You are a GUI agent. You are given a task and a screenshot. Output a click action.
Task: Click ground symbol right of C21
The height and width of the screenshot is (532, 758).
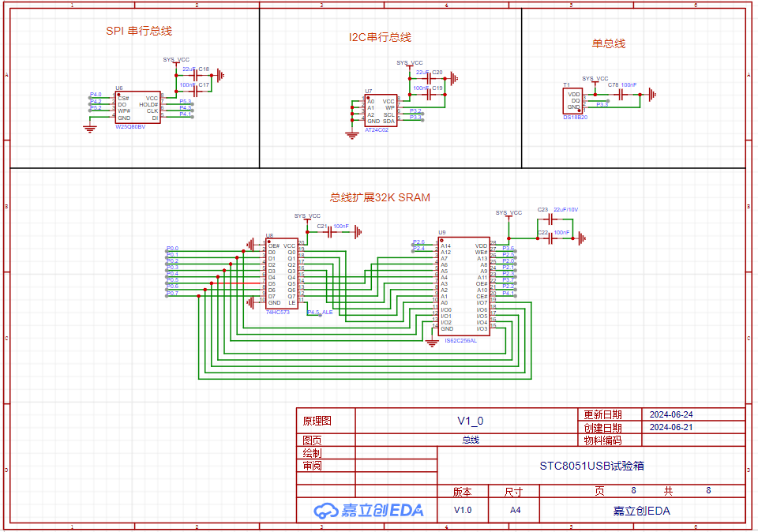[x=358, y=232]
